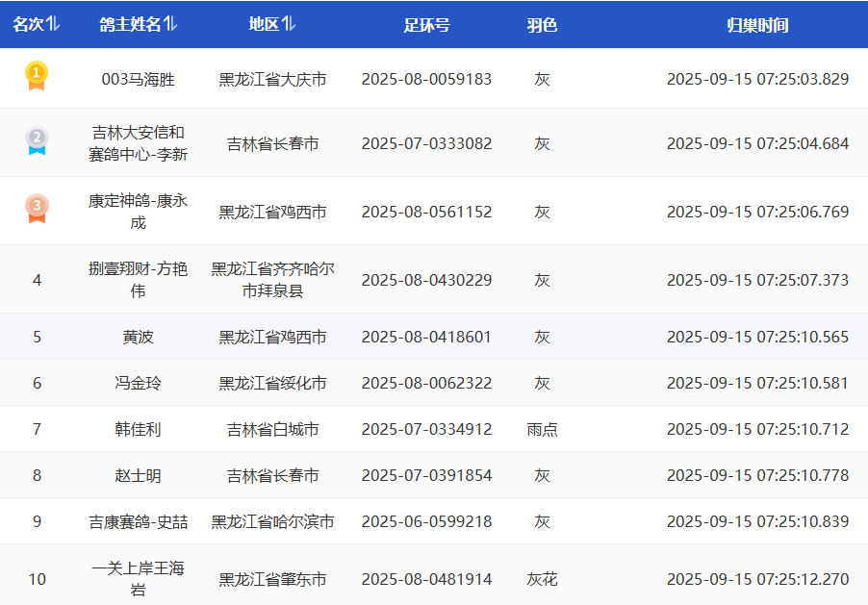
Task: Sort by 鸽主姓名 using its sort arrows
Action: (x=170, y=24)
